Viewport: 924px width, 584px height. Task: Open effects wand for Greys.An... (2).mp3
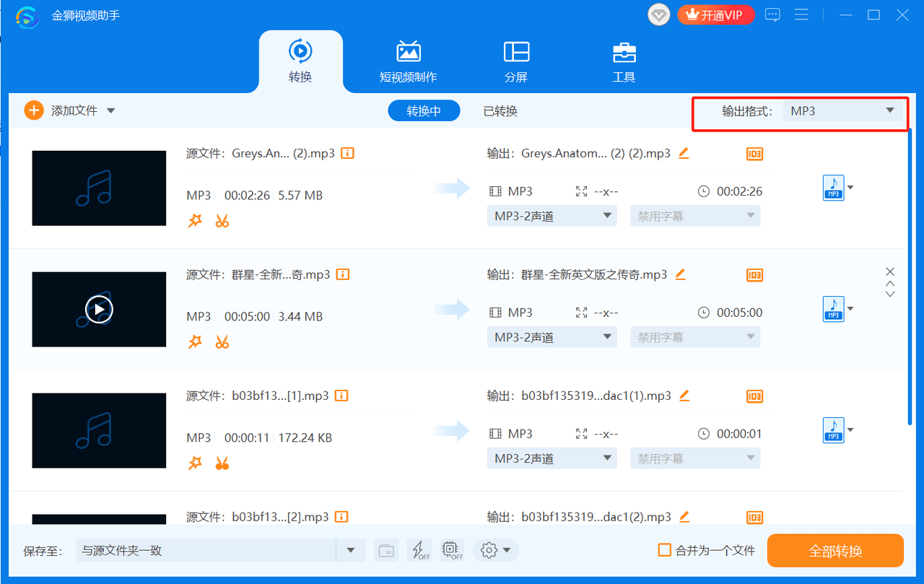point(195,221)
